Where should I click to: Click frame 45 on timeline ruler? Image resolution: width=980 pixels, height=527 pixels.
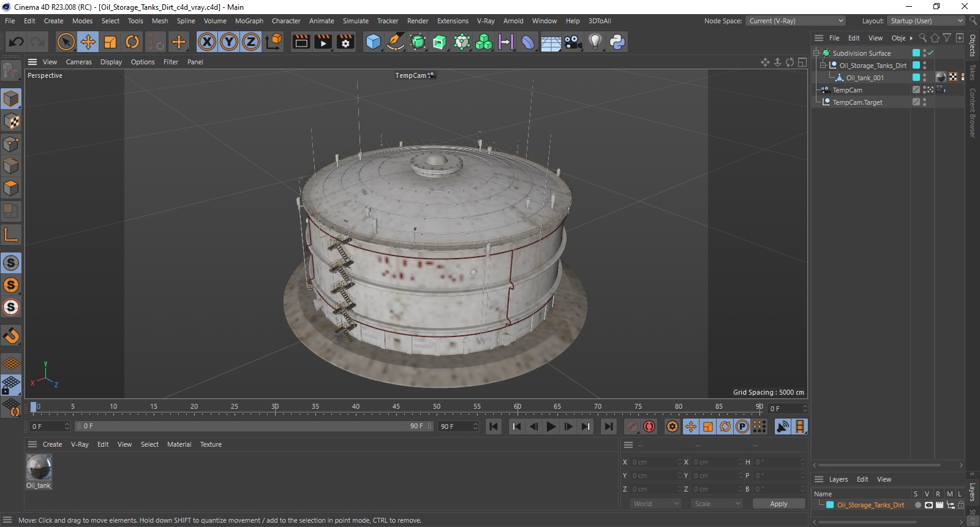click(x=396, y=406)
